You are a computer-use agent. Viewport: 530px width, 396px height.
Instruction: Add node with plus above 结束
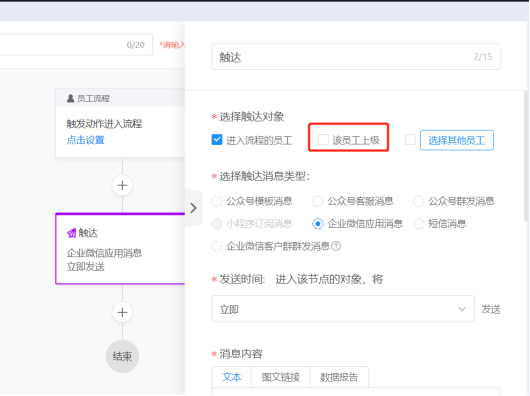122,312
